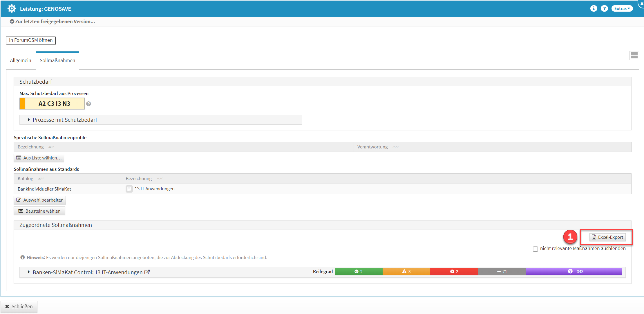This screenshot has height=314, width=644.
Task: Click the green Reifegrad segment
Action: [x=358, y=272]
